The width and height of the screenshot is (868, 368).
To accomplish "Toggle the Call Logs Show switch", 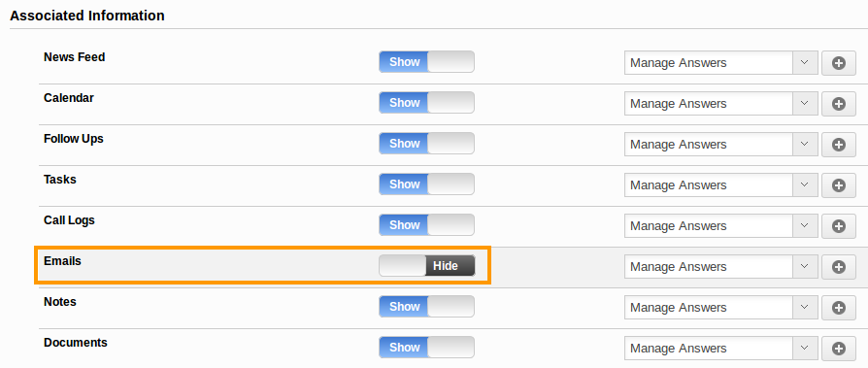I will point(427,224).
